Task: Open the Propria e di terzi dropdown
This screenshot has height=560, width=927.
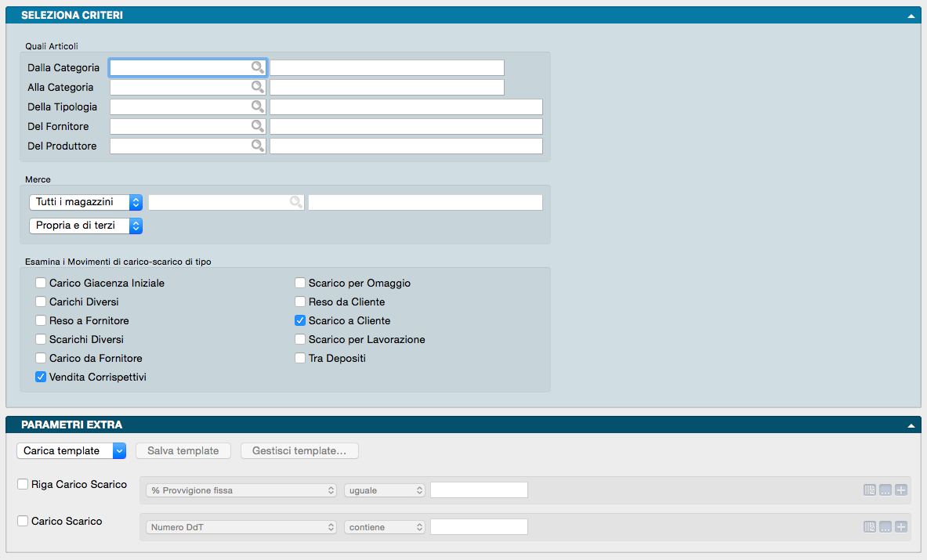Action: point(85,226)
